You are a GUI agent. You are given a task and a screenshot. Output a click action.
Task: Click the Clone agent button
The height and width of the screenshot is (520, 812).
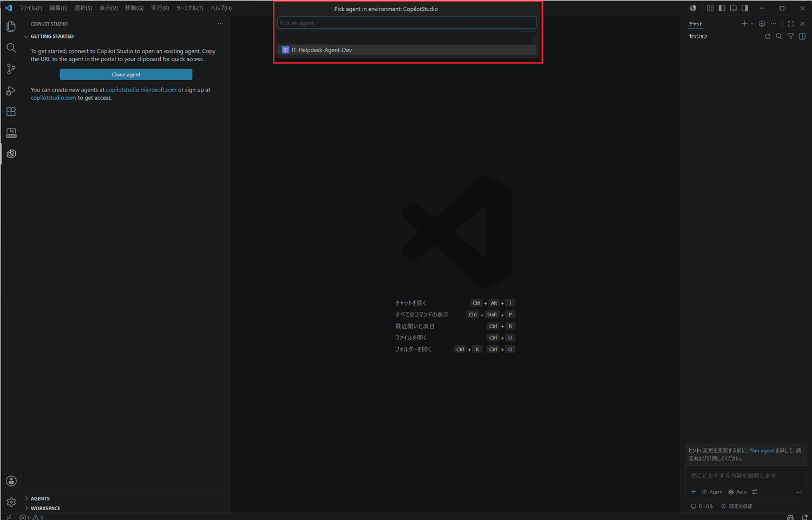126,74
